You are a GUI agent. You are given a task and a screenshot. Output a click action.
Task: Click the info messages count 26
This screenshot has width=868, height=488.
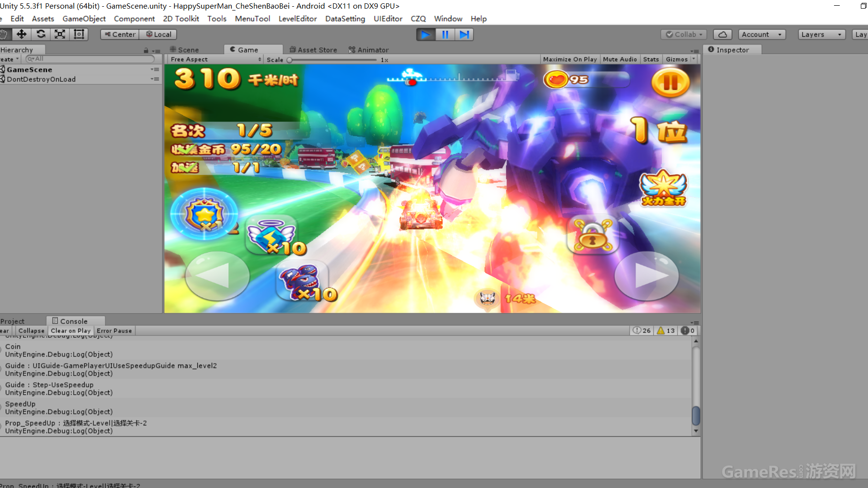coord(642,331)
